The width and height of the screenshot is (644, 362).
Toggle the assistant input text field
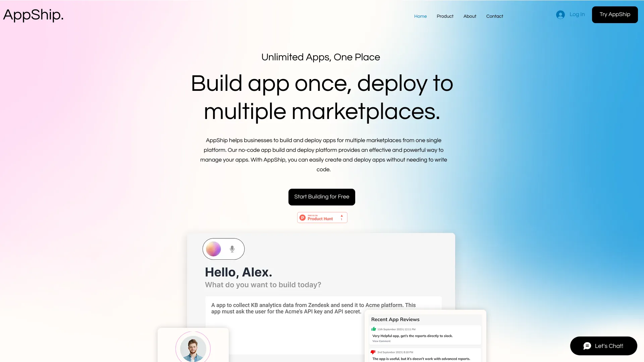223,248
